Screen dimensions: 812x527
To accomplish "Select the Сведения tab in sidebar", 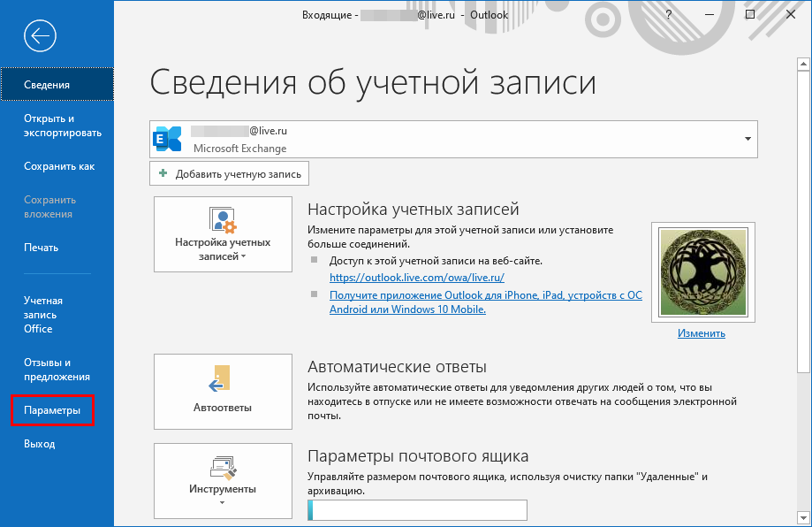I will pyautogui.click(x=57, y=85).
